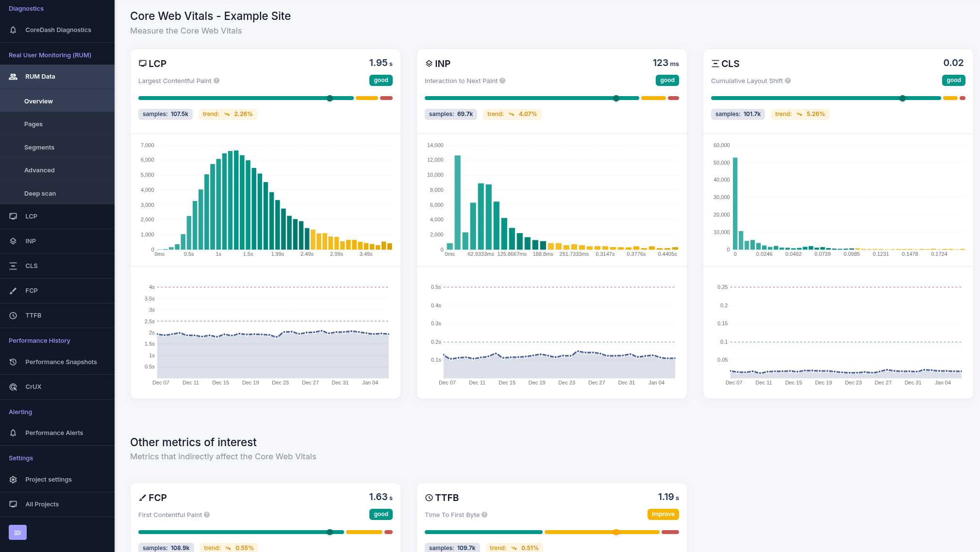Viewport: 980px width, 552px height.
Task: Open All Projects
Action: [42, 504]
